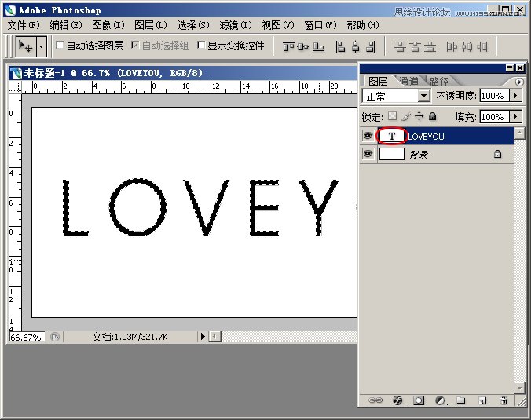
Task: Click the link layers icon
Action: click(376, 400)
